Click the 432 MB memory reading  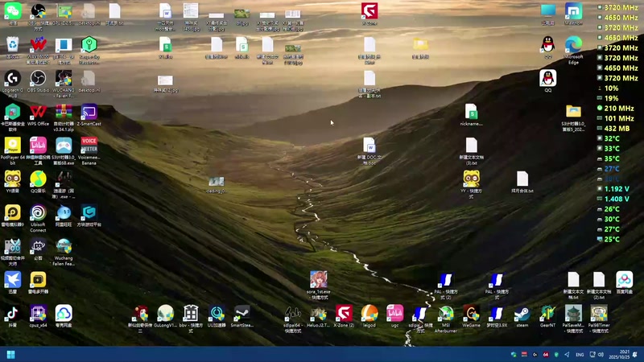point(617,129)
